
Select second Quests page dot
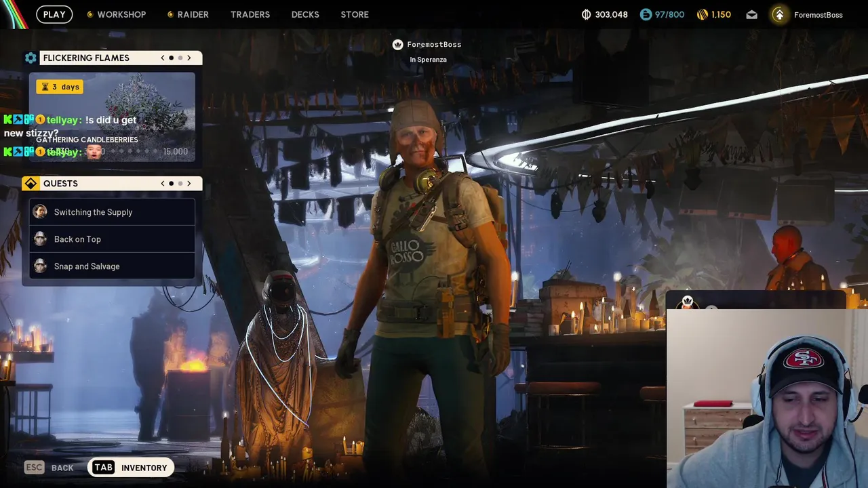click(180, 184)
